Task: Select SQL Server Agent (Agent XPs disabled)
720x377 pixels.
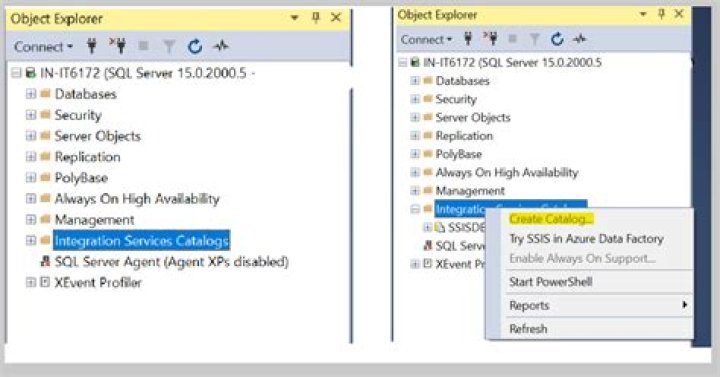Action: (171, 262)
